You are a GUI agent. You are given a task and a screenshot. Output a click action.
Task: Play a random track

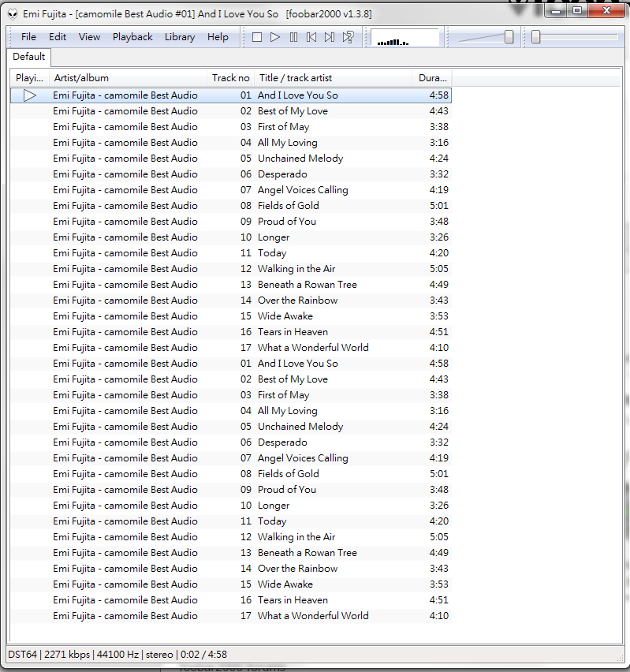(348, 37)
